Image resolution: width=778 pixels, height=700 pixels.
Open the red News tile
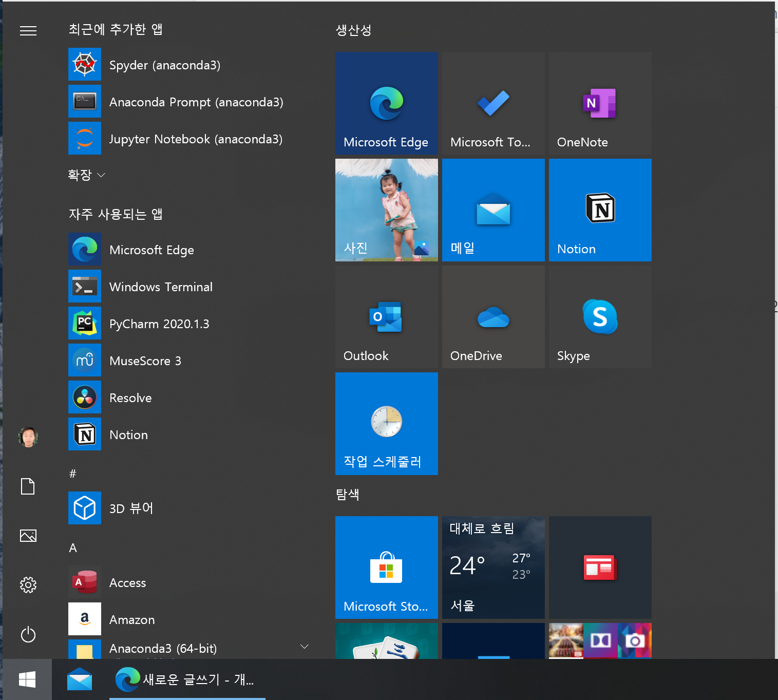pyautogui.click(x=600, y=567)
